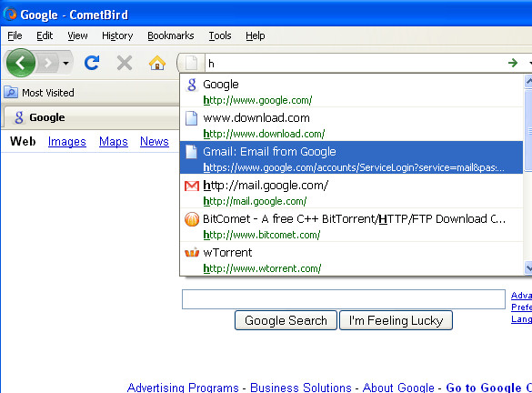This screenshot has width=532, height=393.
Task: Open the recent pages history dropdown arrow
Action: click(x=65, y=63)
